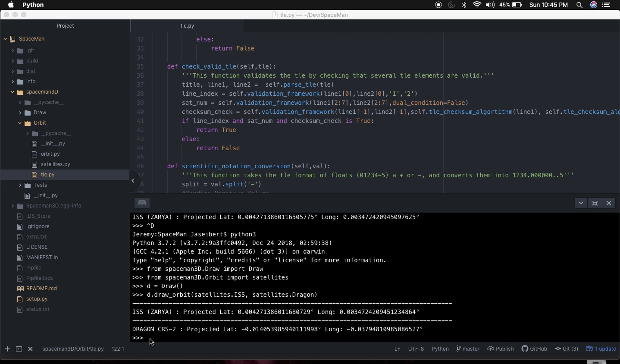
Task: Open the GitHub panel
Action: 534,349
